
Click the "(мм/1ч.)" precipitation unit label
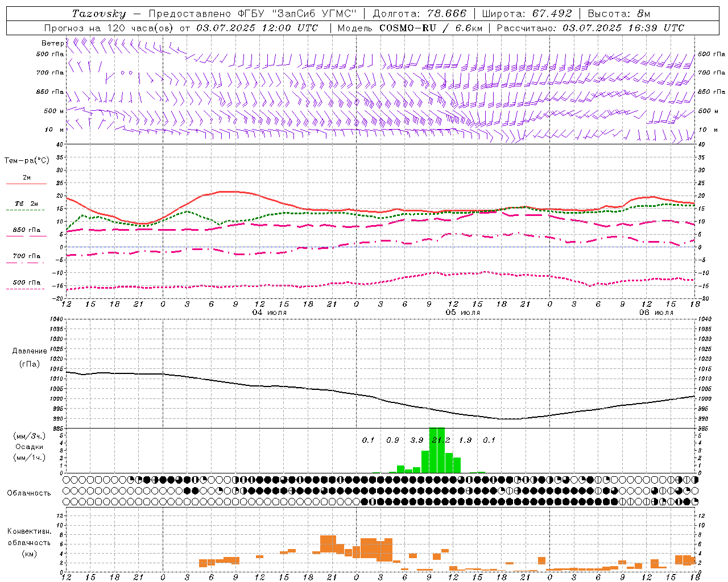(30, 457)
